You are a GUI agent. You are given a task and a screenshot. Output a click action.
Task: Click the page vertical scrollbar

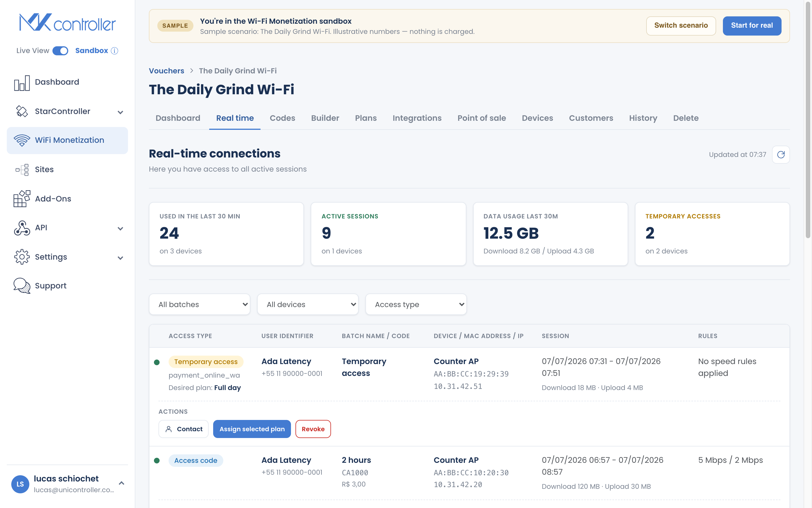(808, 120)
